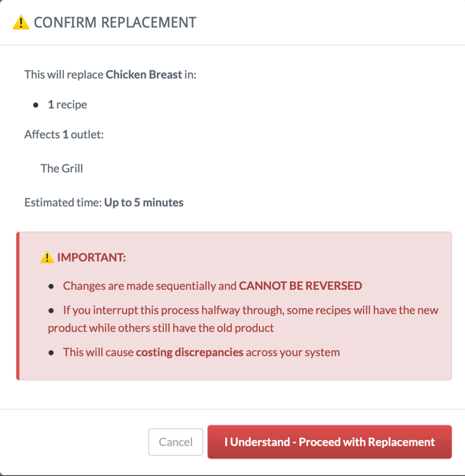The width and height of the screenshot is (465, 476).
Task: Click the warning icon beside Confirm Replacement
Action: point(21,22)
